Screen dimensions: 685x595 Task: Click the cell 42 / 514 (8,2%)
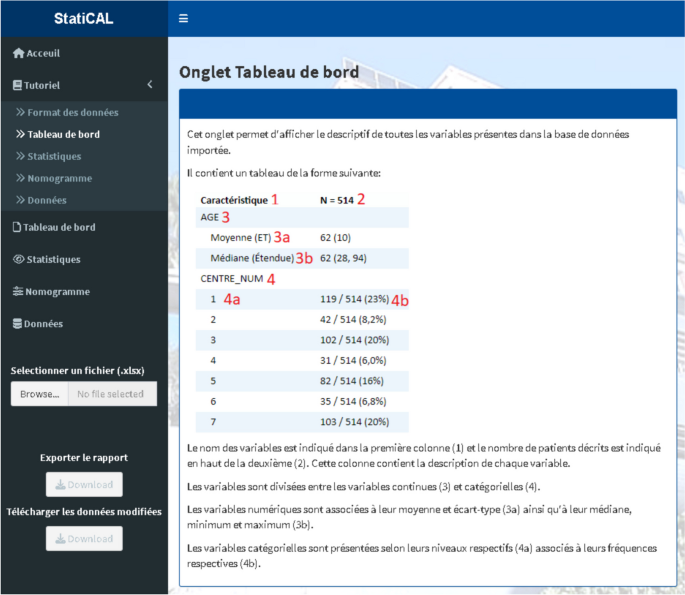(x=353, y=320)
